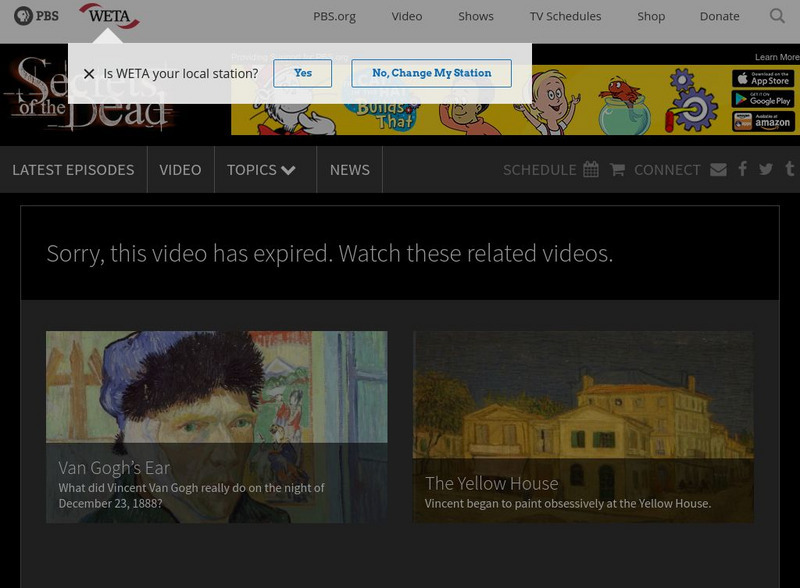Open The Yellow House video thumbnail
800x588 pixels.
click(x=583, y=427)
